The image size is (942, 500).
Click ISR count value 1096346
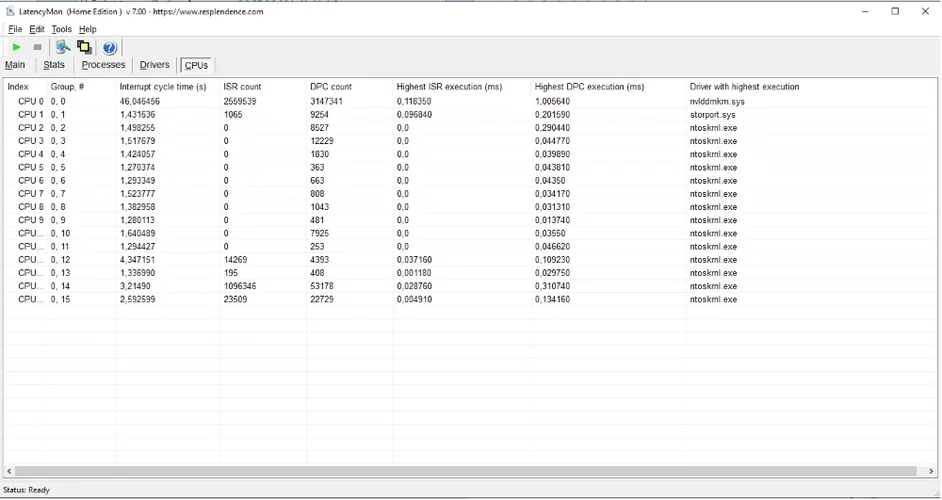240,286
